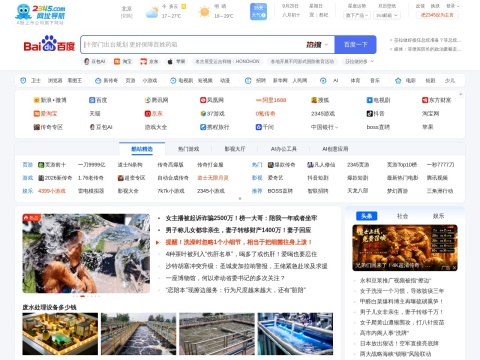
Task: Open 凤凰网 site link
Action: [212, 100]
